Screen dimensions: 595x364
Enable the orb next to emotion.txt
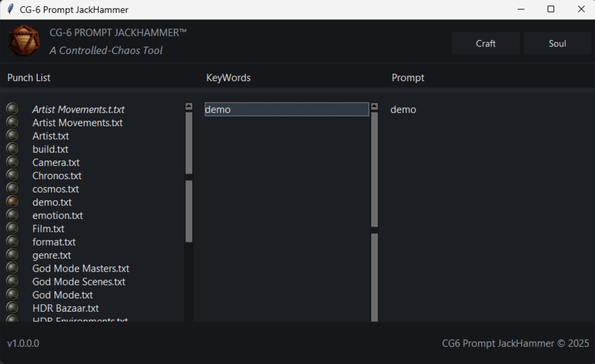[x=13, y=215]
